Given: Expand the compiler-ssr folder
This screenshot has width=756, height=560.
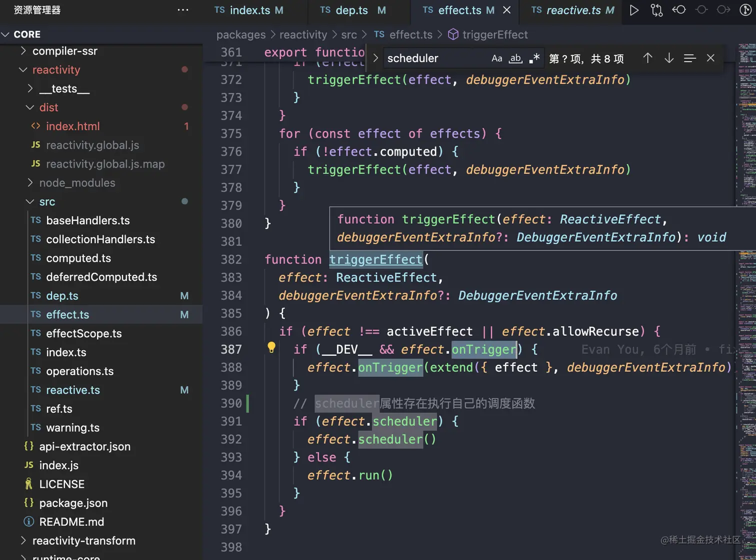Looking at the screenshot, I should pyautogui.click(x=23, y=51).
